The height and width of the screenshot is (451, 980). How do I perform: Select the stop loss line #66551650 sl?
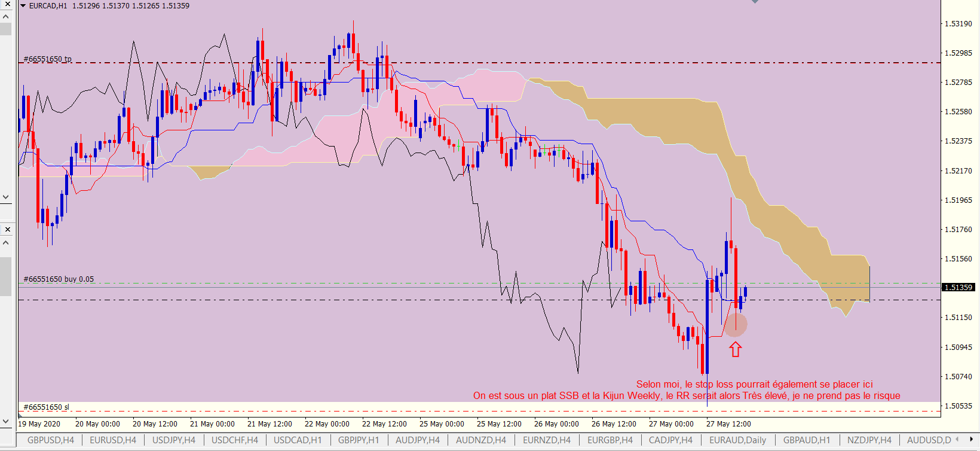tap(47, 407)
